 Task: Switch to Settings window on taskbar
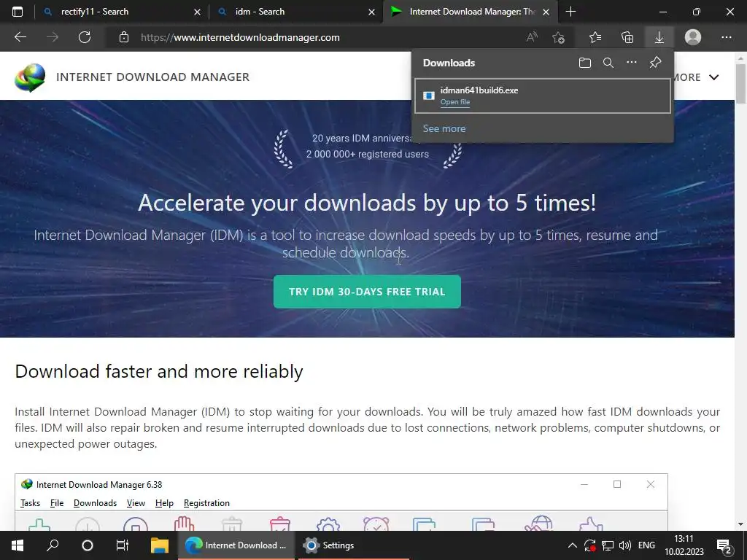352,545
